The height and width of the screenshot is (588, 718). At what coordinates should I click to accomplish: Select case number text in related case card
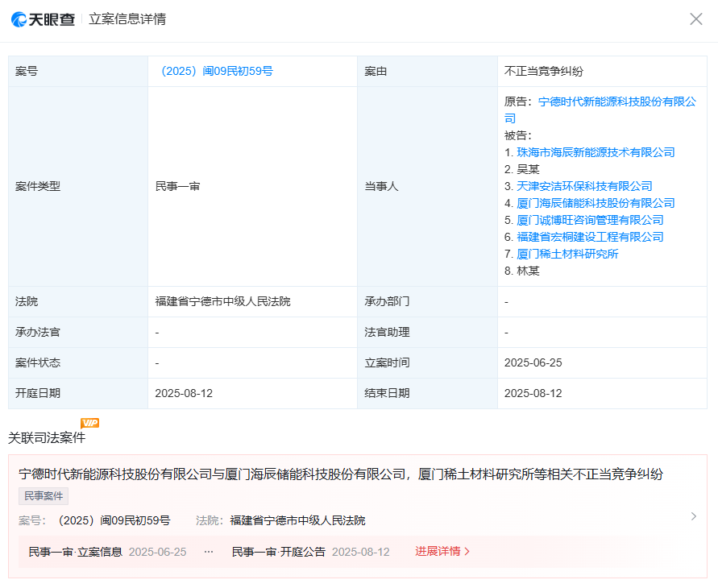click(x=113, y=520)
